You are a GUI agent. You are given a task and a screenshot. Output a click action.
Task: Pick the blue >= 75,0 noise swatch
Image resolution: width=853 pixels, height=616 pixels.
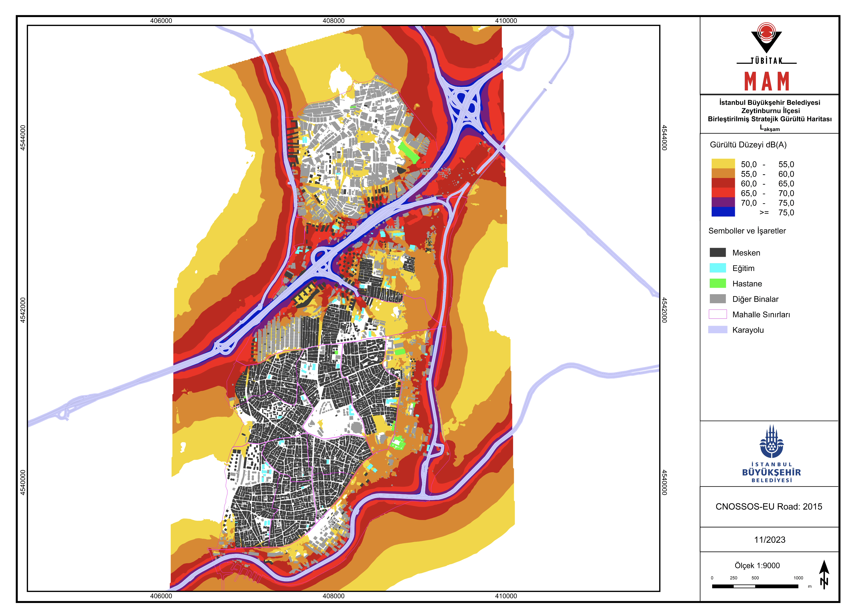coord(723,211)
